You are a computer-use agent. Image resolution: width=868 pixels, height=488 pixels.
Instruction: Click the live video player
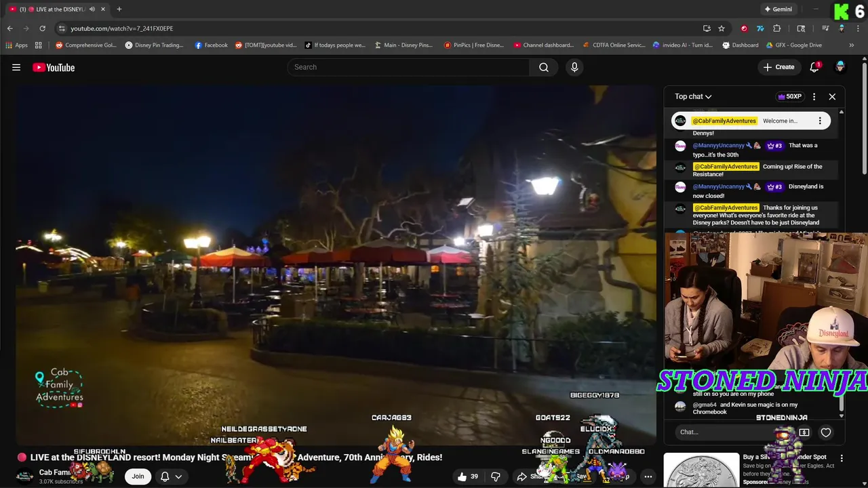(336, 264)
